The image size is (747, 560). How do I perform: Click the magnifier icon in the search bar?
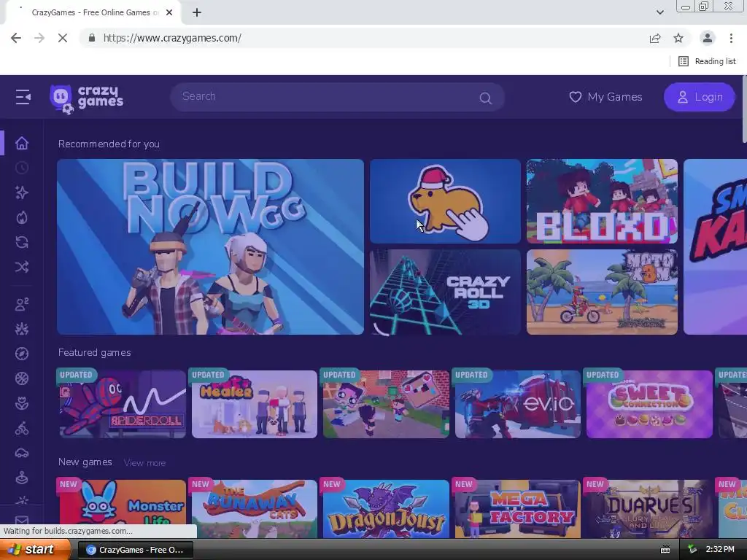tap(485, 98)
